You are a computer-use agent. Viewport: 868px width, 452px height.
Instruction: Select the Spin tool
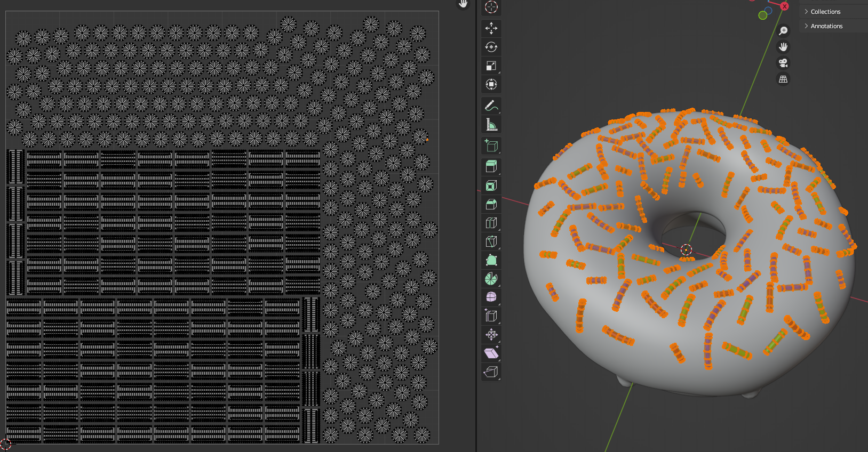coord(491,279)
